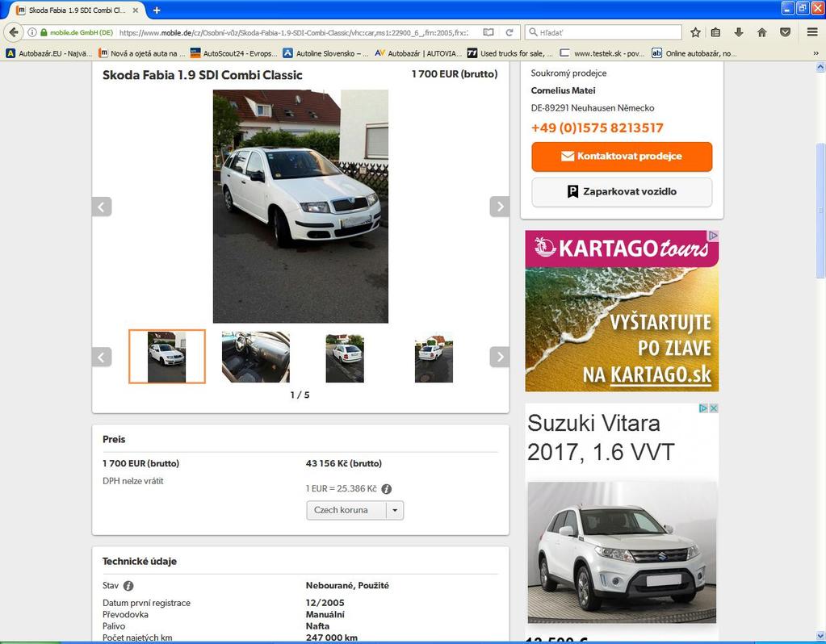Click the mileage value '247 000 km'

coord(331,638)
